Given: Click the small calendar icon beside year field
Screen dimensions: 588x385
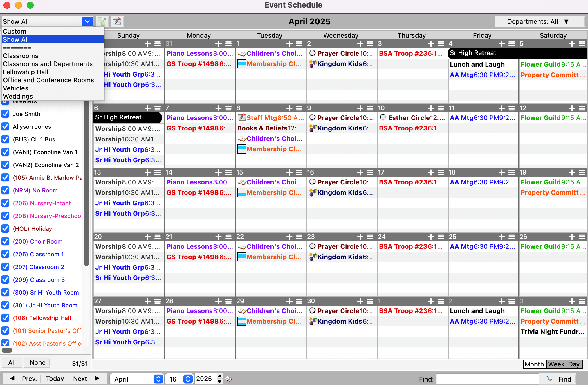Looking at the screenshot, I should point(228,379).
